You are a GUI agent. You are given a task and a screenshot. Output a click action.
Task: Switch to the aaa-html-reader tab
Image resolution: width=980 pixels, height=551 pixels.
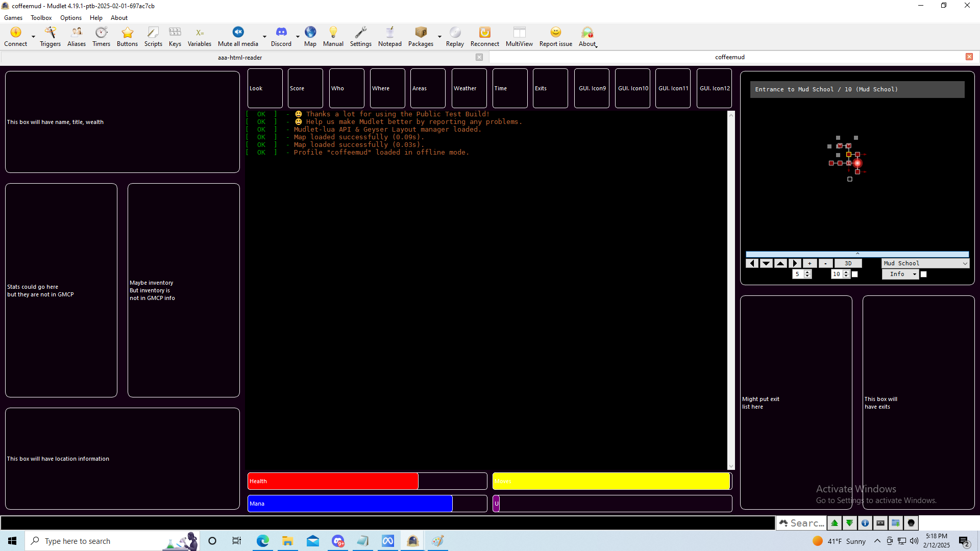point(239,57)
